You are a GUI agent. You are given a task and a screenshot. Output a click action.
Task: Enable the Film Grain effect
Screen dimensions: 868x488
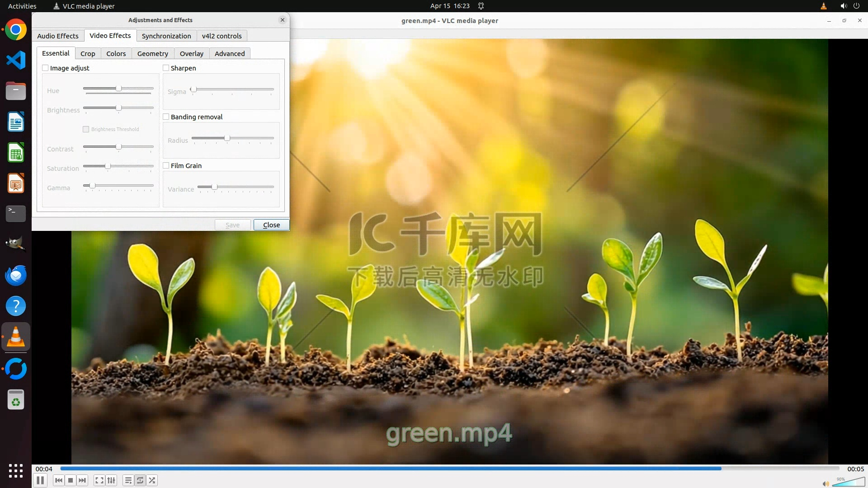pyautogui.click(x=166, y=166)
